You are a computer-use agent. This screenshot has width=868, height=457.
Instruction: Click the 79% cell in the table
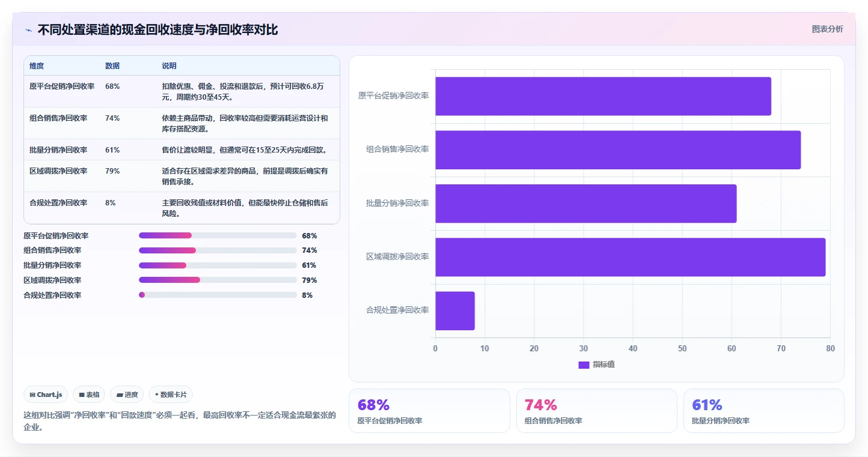tap(112, 171)
